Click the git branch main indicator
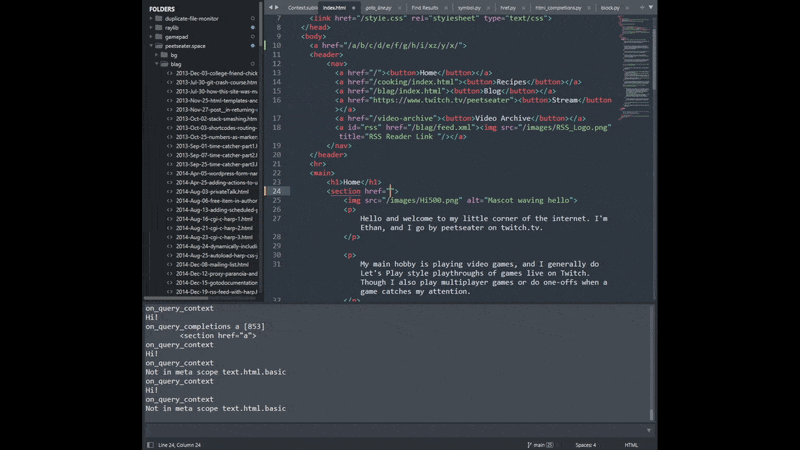800x450 pixels. point(540,445)
